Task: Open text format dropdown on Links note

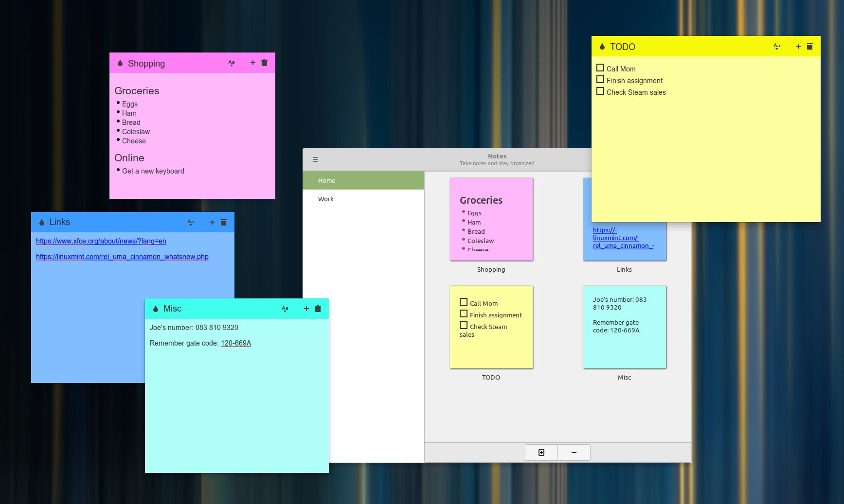Action: tap(191, 222)
